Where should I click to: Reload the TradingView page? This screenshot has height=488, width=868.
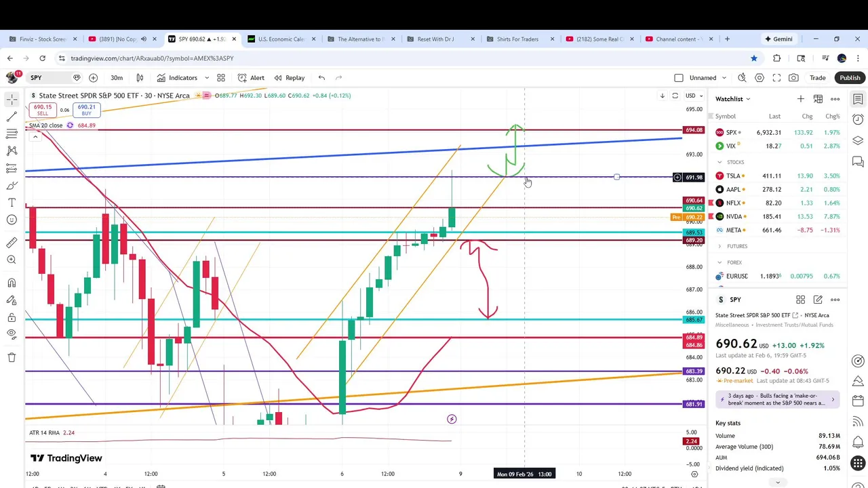42,58
